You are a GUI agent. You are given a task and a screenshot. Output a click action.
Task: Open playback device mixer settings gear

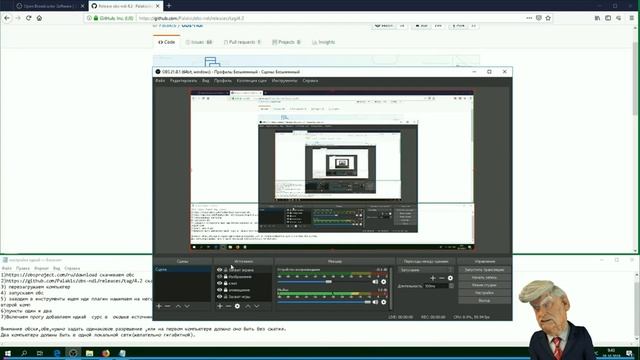click(384, 282)
